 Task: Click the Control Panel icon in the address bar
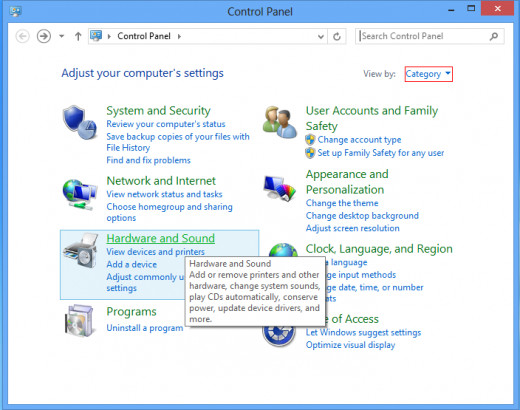(96, 36)
